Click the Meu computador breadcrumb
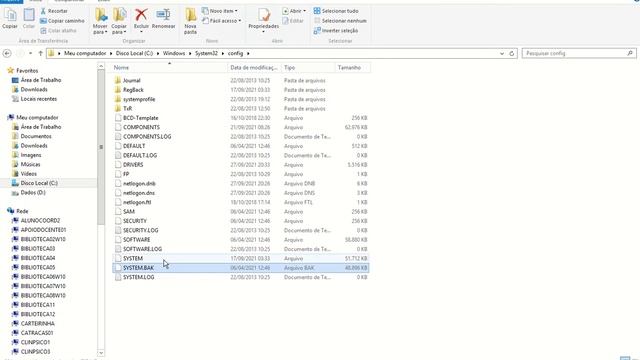 (x=85, y=53)
